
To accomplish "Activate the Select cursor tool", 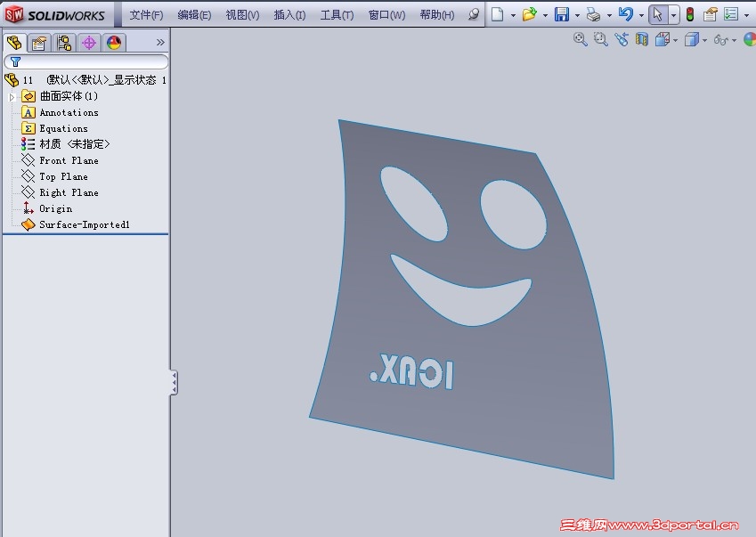I will 658,14.
